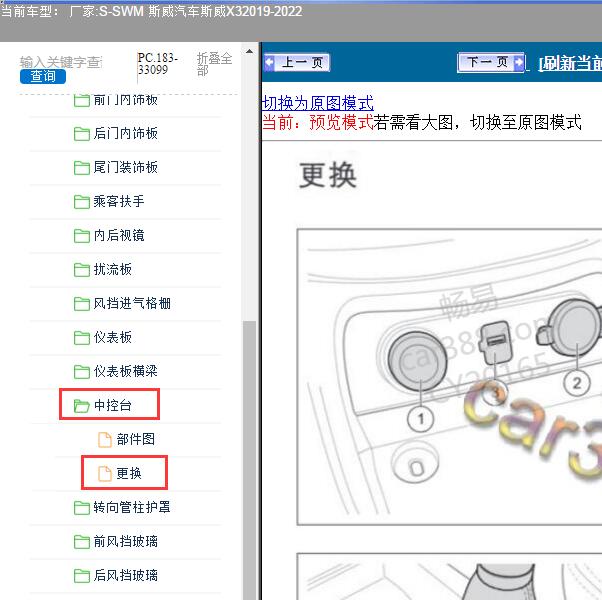Click folder icon beside 乘客扶手
The image size is (602, 600).
point(81,202)
